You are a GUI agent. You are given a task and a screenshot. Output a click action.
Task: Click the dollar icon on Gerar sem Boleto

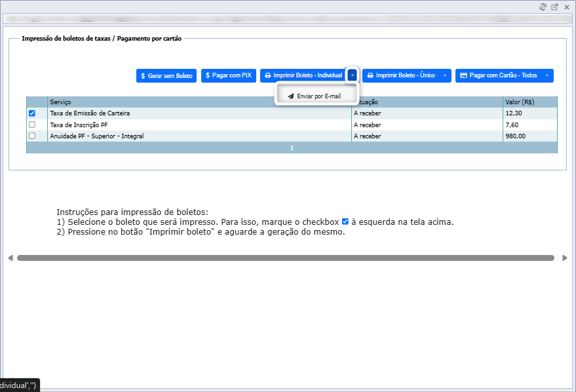click(143, 75)
